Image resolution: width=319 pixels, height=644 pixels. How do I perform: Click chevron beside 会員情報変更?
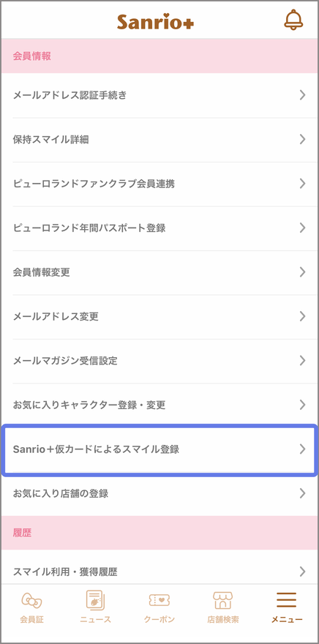click(303, 272)
